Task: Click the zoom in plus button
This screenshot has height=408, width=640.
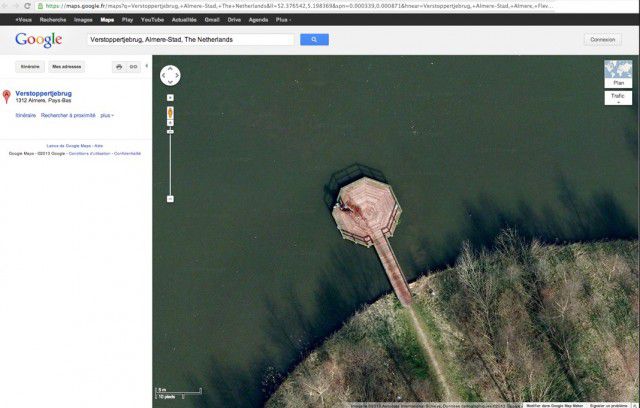Action: click(170, 98)
